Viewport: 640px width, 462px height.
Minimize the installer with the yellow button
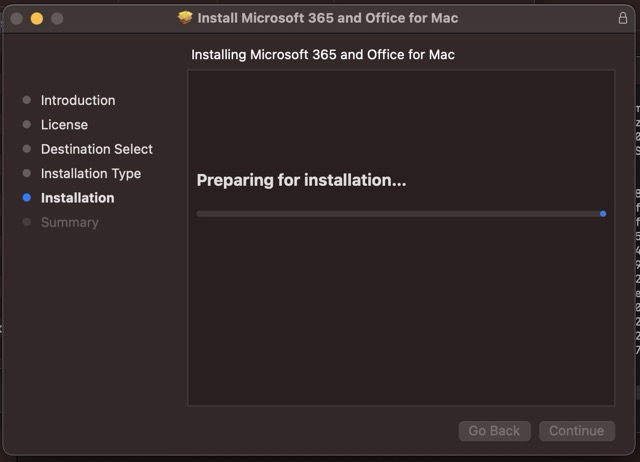click(x=37, y=18)
